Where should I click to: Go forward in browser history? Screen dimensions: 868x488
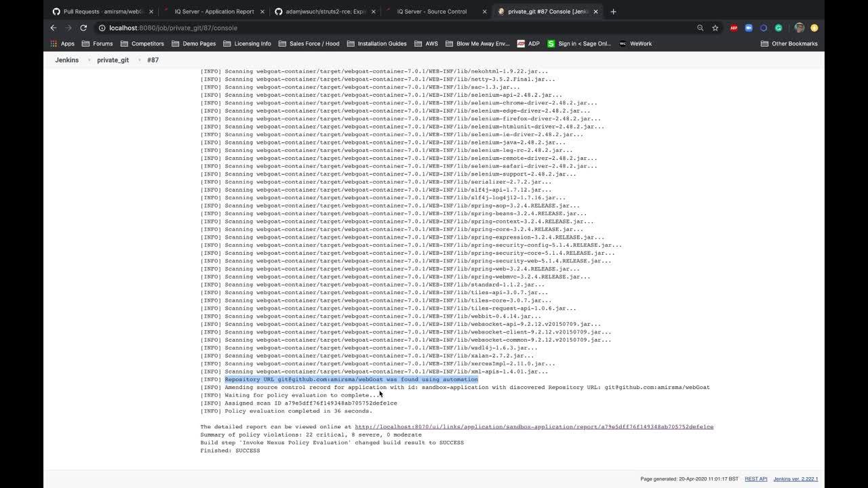(68, 28)
